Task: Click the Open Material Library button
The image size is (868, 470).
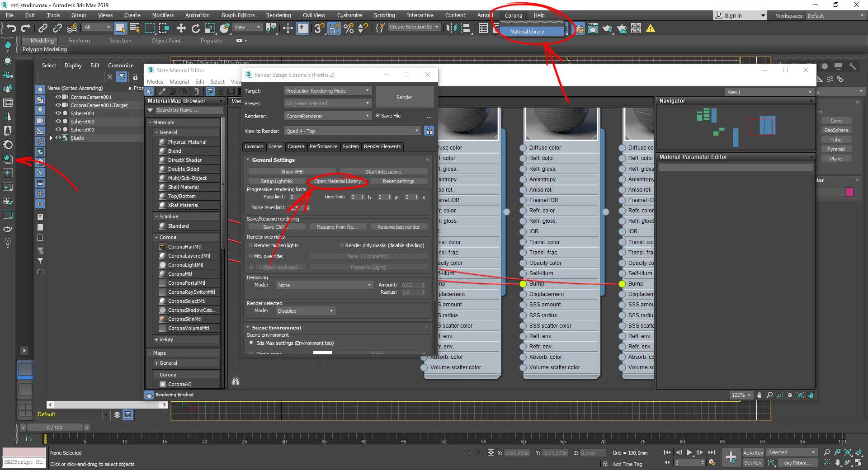Action: (x=337, y=181)
